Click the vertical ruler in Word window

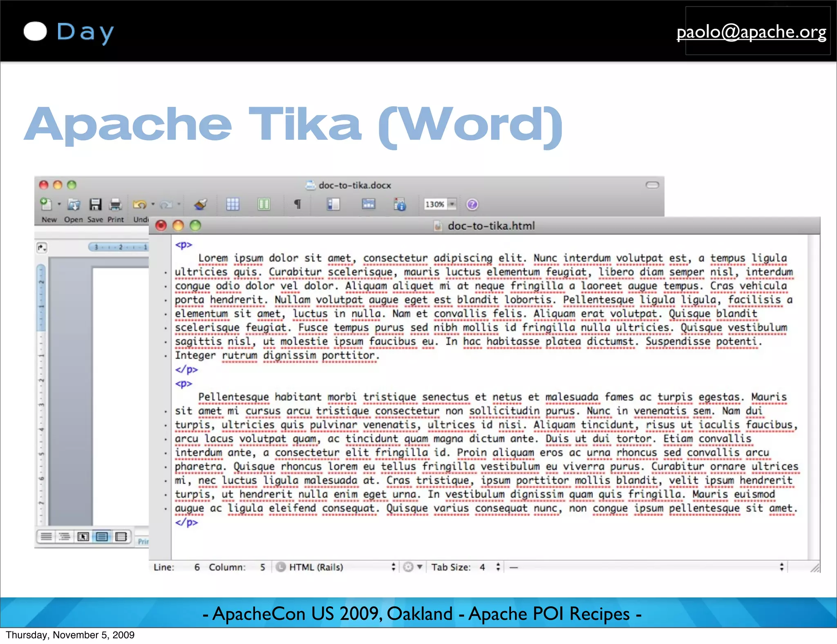click(41, 394)
